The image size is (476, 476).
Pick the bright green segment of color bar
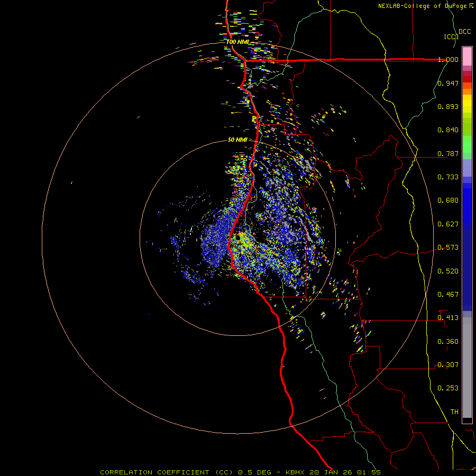pos(467,144)
